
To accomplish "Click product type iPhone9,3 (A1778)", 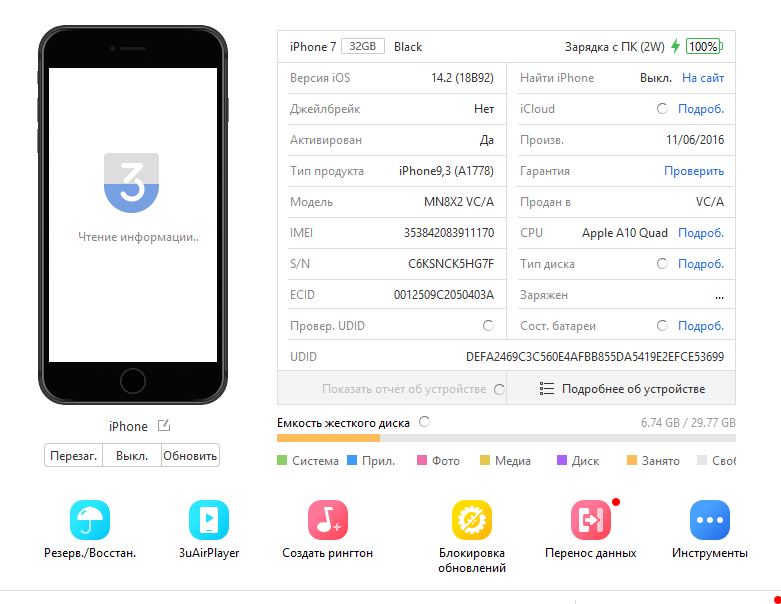I will tap(446, 171).
